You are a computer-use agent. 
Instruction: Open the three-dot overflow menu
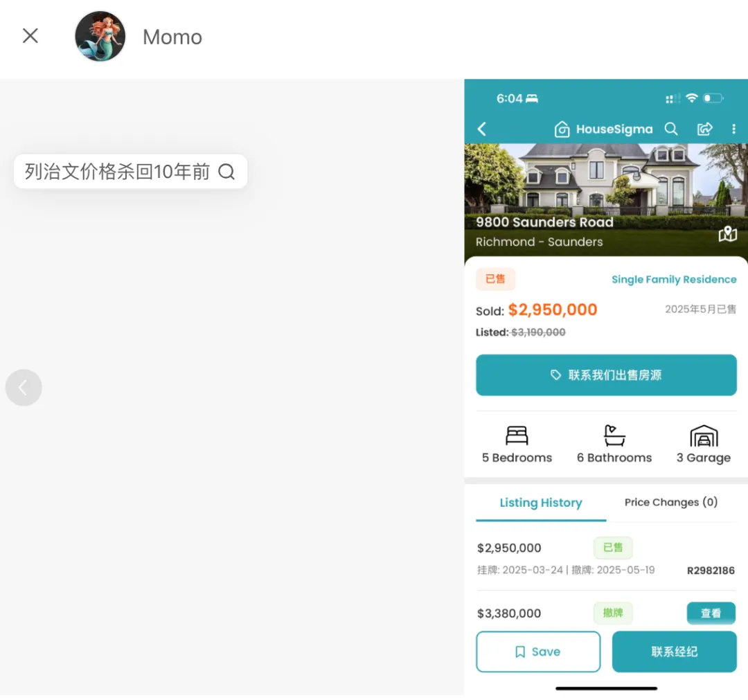click(x=733, y=129)
